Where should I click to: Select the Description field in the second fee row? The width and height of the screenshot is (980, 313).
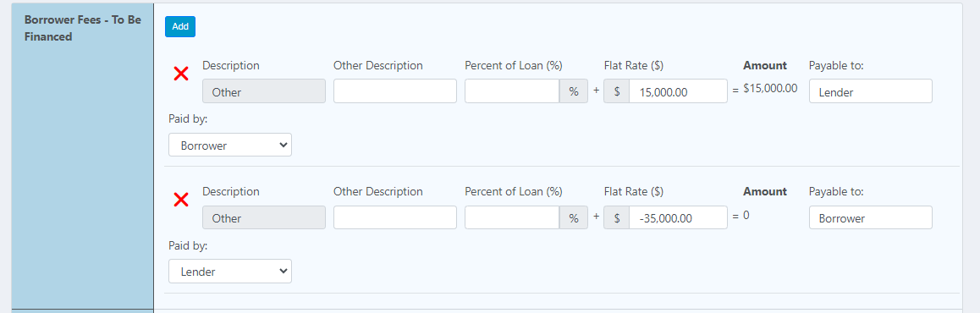point(264,217)
